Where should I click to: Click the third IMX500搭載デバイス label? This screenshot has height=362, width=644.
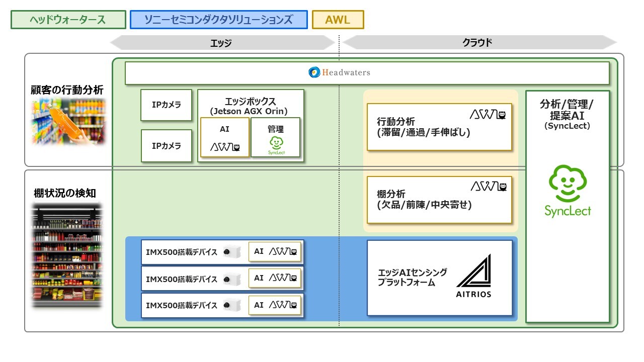click(181, 305)
